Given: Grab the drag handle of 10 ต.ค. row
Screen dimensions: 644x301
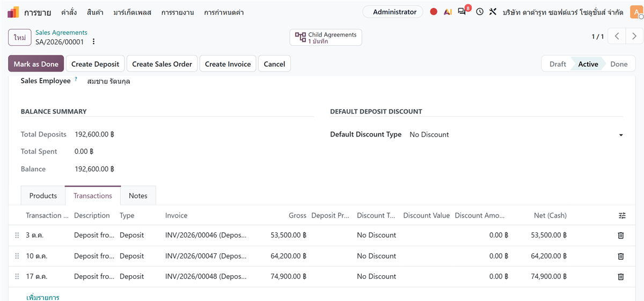Looking at the screenshot, I should click(17, 256).
